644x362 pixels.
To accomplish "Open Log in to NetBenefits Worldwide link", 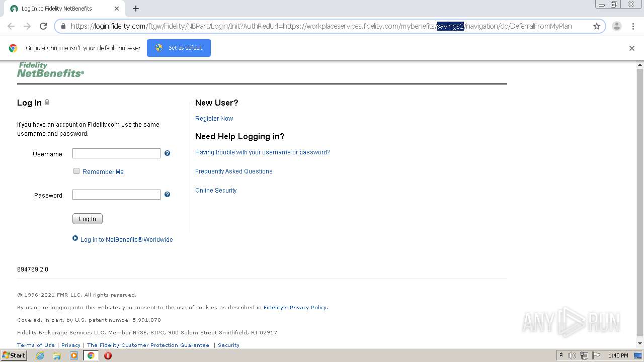I will tap(127, 240).
